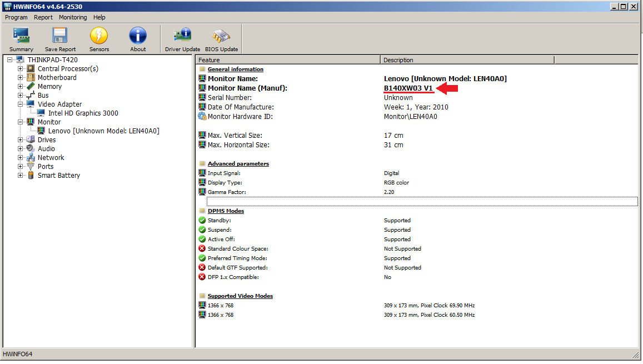The width and height of the screenshot is (643, 364).
Task: Click the Drives disk icon
Action: [x=31, y=140]
